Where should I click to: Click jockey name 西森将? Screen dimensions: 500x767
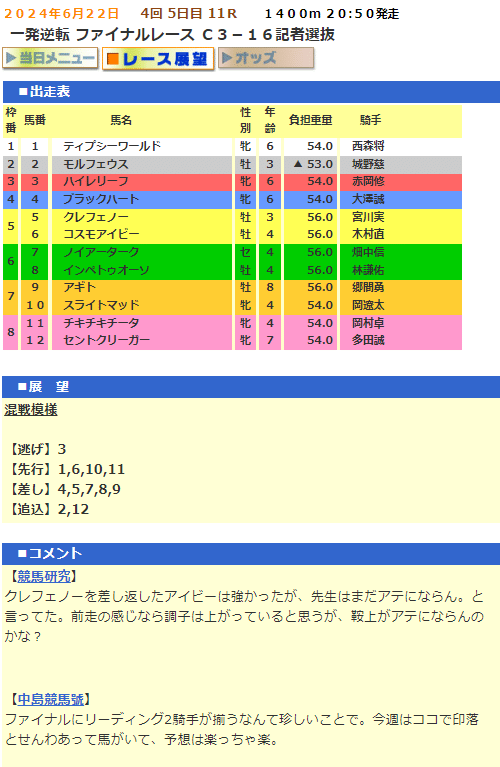point(368,146)
